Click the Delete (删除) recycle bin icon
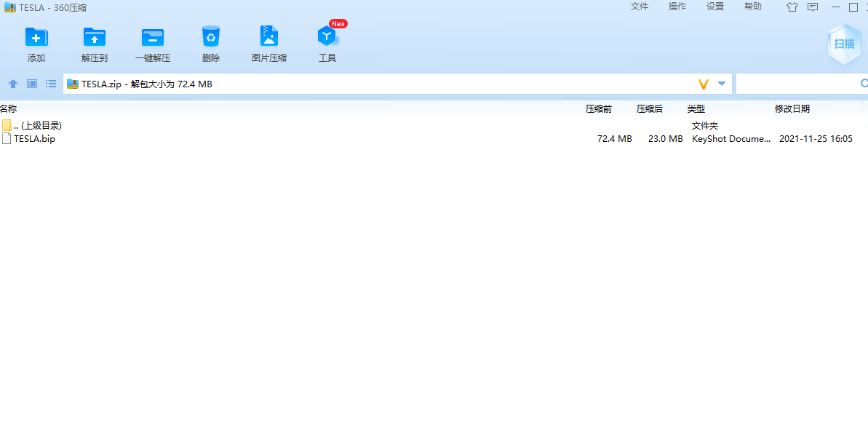Screen dimensions: 868x422 (x=211, y=36)
